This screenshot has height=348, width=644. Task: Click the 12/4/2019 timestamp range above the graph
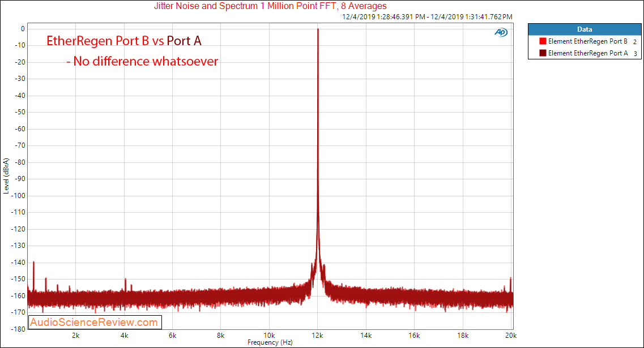pos(427,17)
